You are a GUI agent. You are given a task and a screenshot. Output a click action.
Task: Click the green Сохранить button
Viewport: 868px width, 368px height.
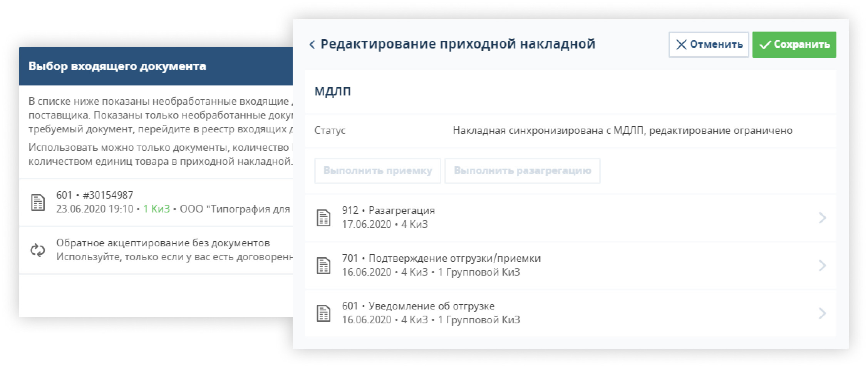tap(794, 45)
